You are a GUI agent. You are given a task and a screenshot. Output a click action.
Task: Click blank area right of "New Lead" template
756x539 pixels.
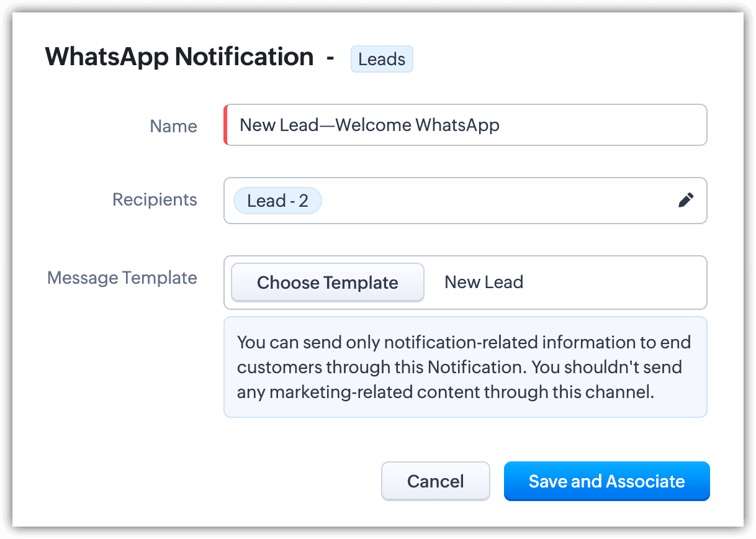point(614,283)
